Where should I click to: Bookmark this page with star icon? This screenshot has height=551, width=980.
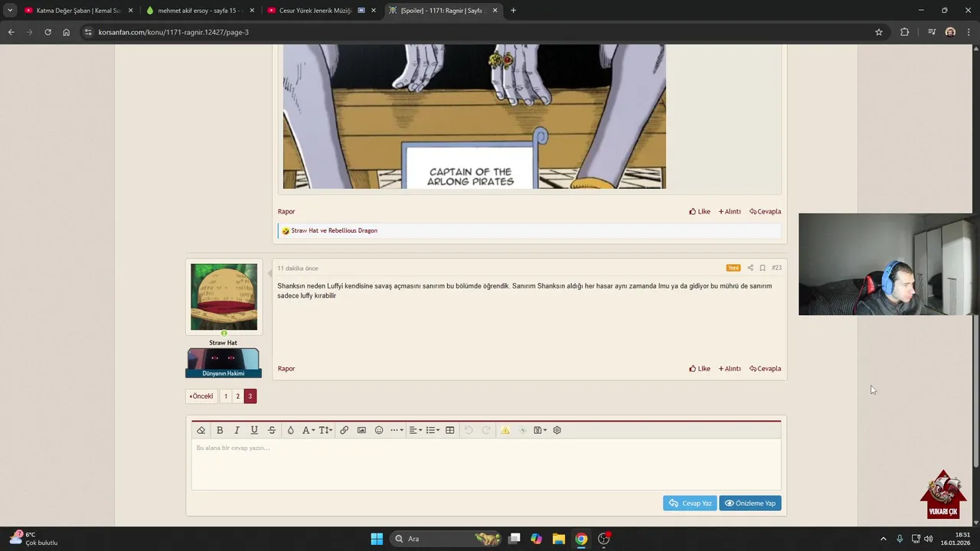click(x=879, y=32)
